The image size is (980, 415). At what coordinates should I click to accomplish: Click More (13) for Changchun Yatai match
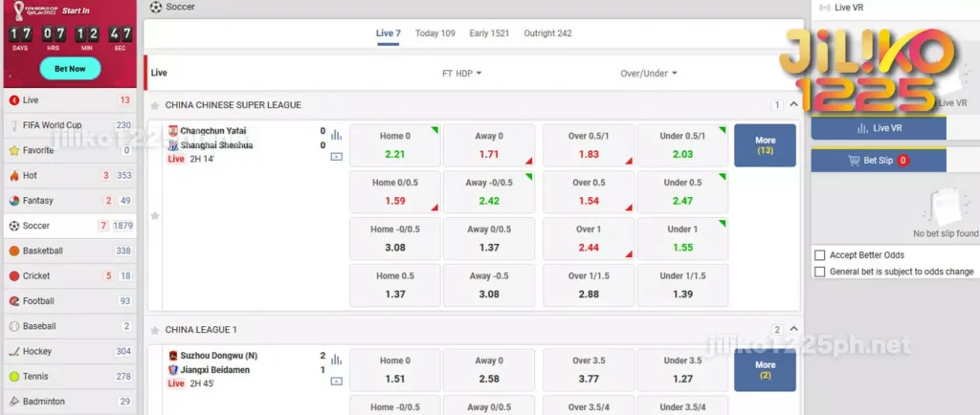tap(765, 145)
